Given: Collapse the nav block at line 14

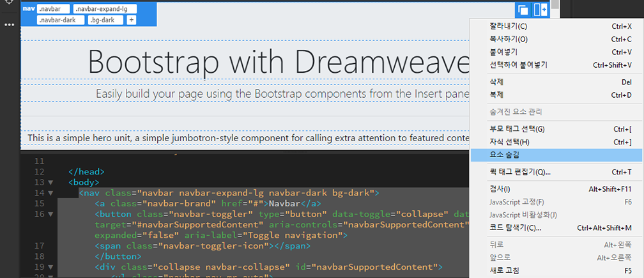Looking at the screenshot, I should click(x=50, y=192).
